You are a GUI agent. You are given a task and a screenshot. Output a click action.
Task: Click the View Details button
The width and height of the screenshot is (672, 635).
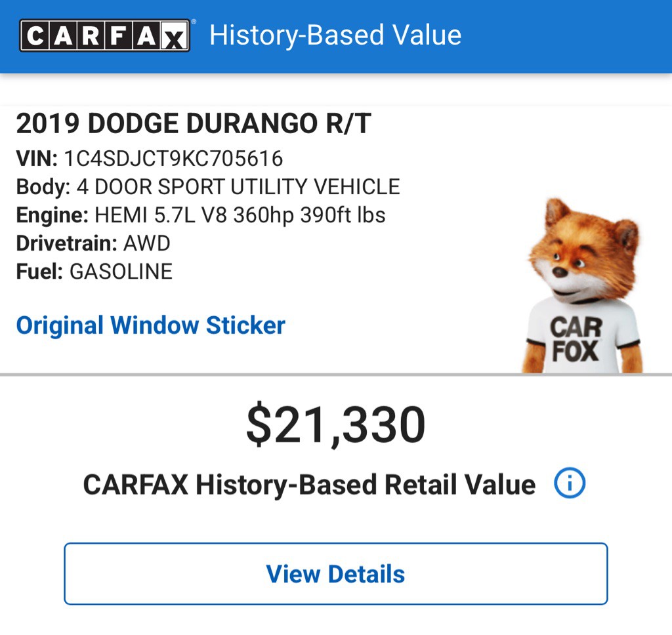point(335,574)
